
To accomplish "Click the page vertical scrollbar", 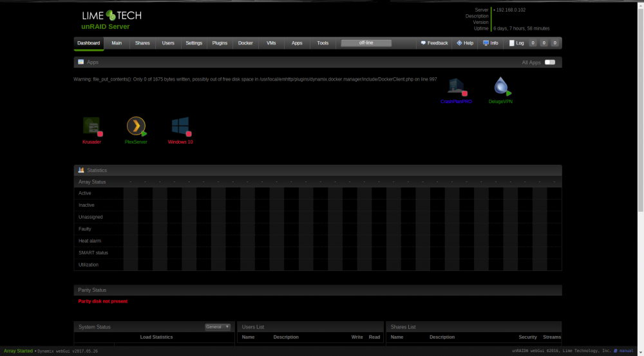I will (640, 111).
